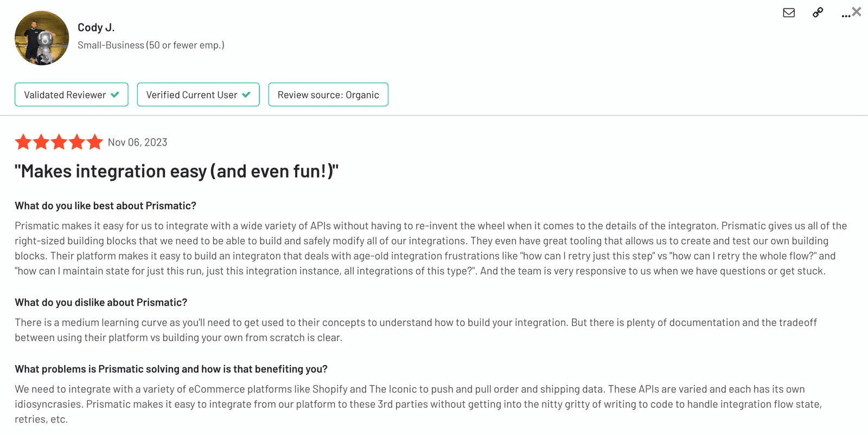
Task: Click the first orange rating star
Action: coord(23,142)
